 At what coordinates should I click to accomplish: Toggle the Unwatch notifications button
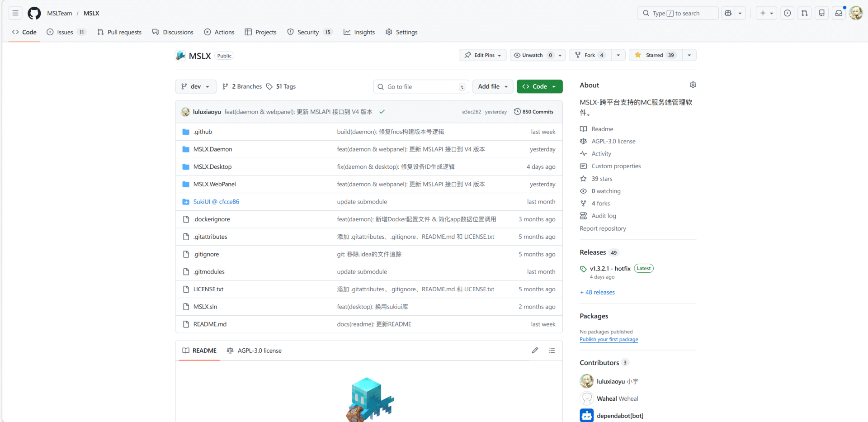coord(532,55)
